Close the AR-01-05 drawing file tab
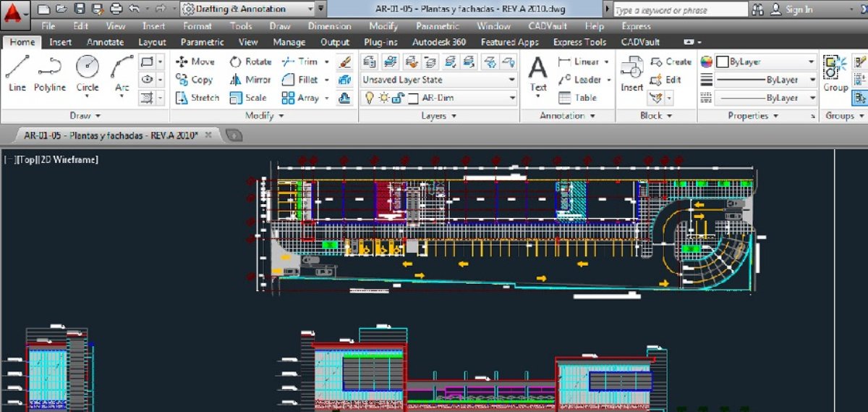This screenshot has height=412, width=868. [208, 135]
